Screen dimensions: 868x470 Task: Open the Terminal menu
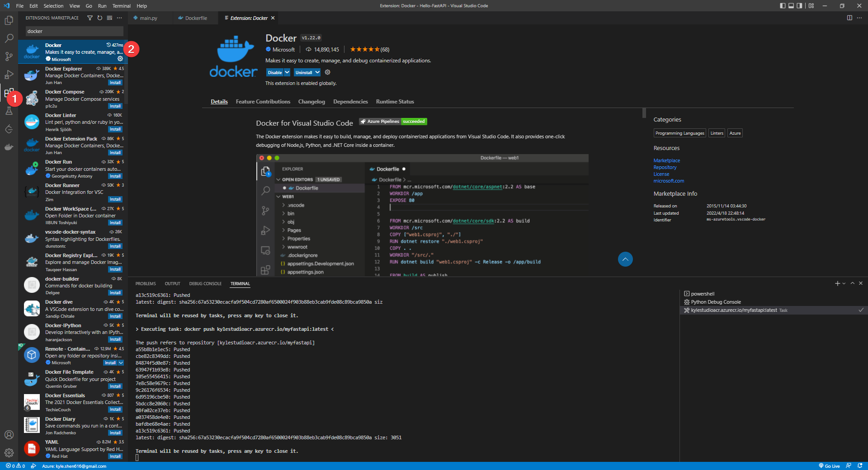(121, 6)
